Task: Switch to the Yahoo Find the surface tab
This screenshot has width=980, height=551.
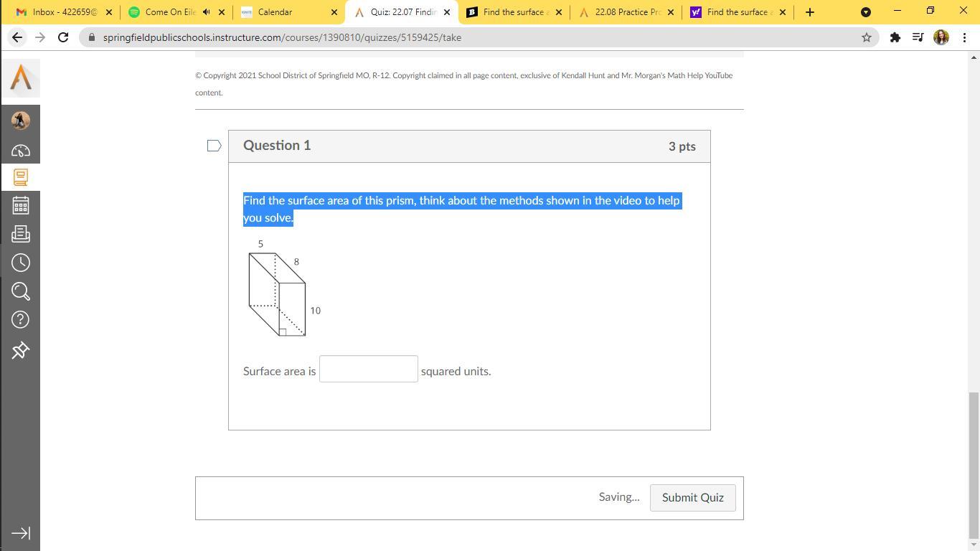Action: [x=738, y=12]
